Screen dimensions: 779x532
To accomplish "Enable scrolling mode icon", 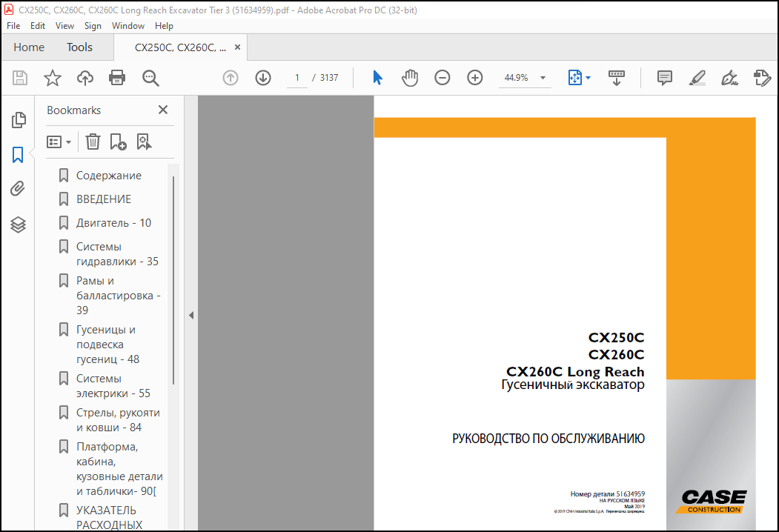I will [x=617, y=78].
